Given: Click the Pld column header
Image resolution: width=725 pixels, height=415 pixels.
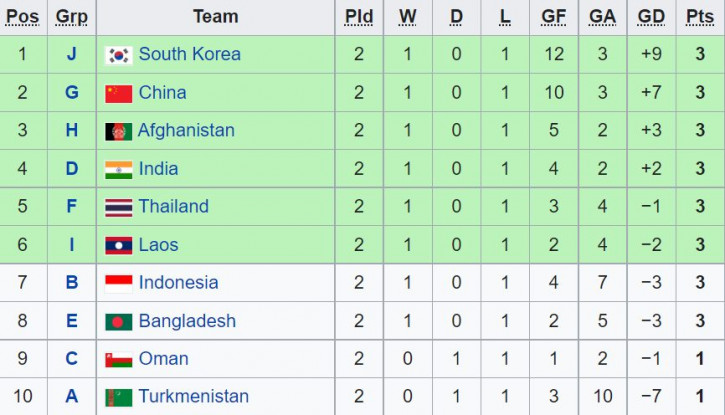Looking at the screenshot, I should tap(359, 16).
